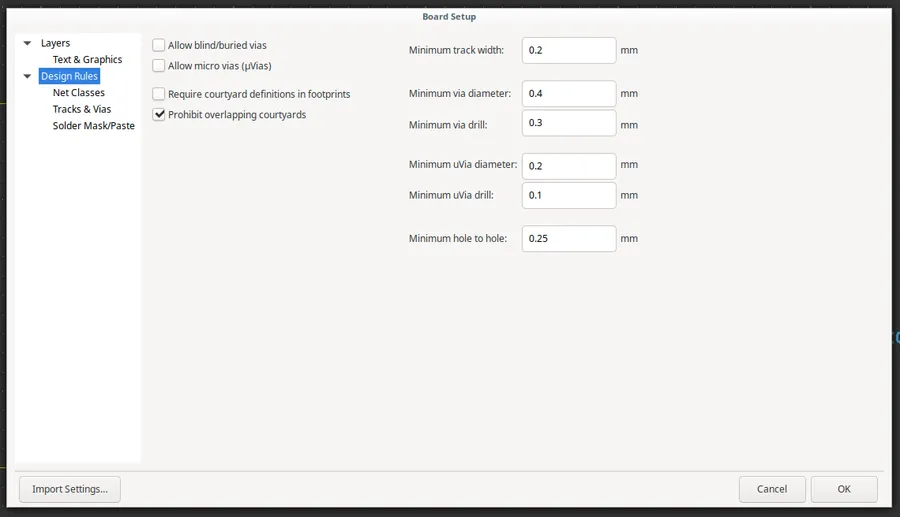Focus the Minimum via diameter field

569,94
